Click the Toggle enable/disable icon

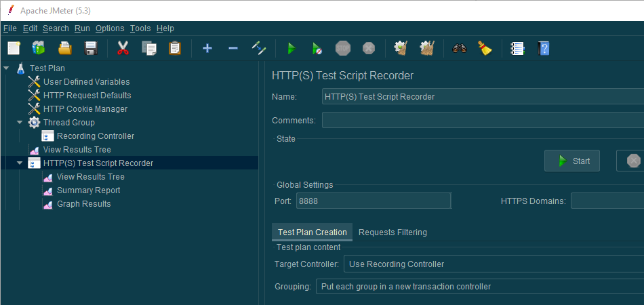coord(259,48)
